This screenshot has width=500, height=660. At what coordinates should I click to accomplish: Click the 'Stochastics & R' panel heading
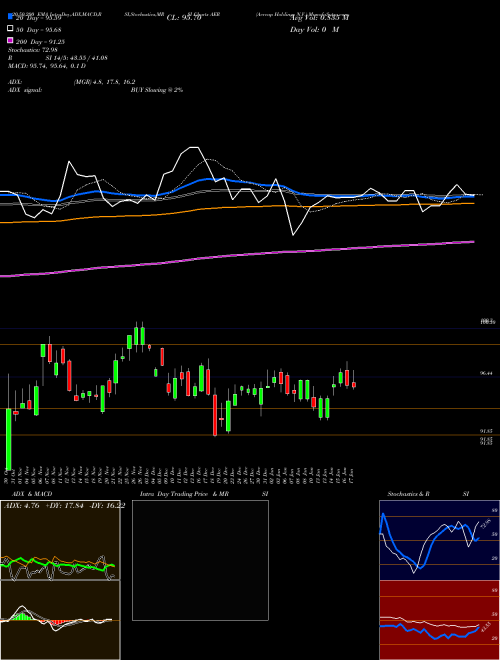click(409, 494)
